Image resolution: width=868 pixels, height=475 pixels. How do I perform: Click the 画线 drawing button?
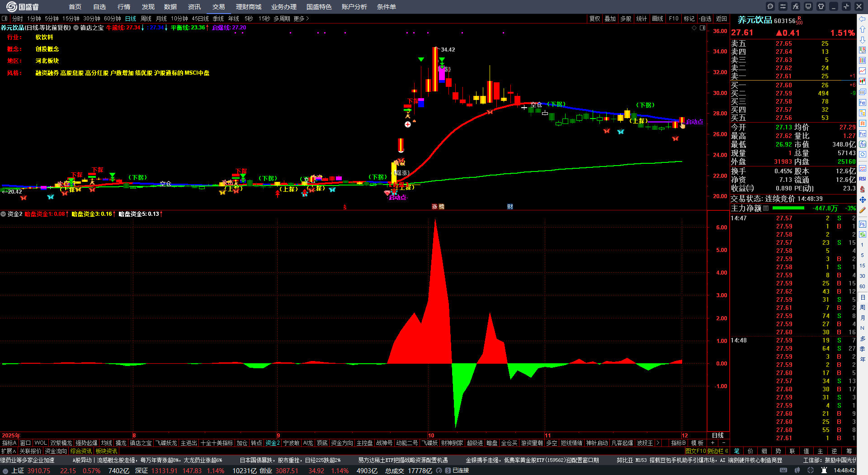click(658, 19)
